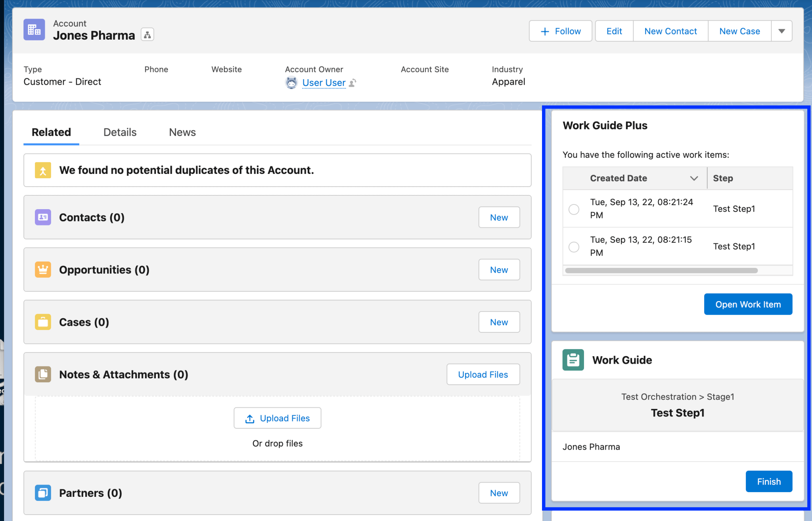Select the radio button for the 08:21:24 PM work item
The width and height of the screenshot is (812, 521).
click(x=574, y=209)
